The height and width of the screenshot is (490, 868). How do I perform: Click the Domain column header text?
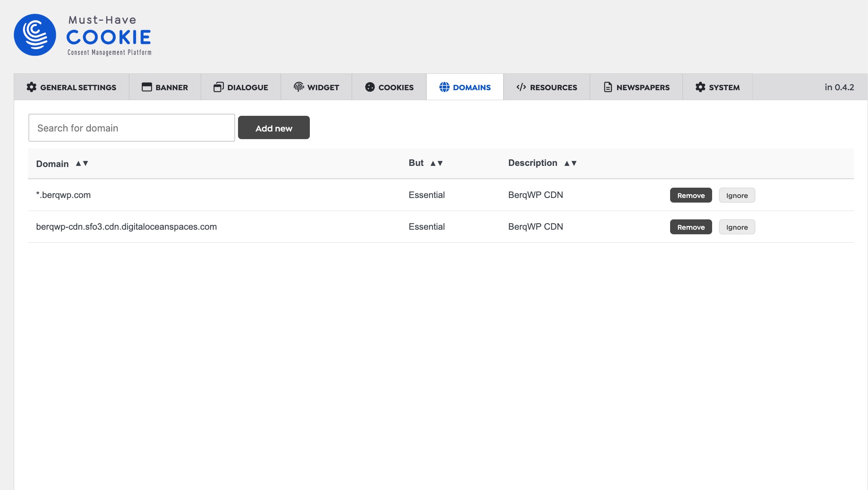52,164
